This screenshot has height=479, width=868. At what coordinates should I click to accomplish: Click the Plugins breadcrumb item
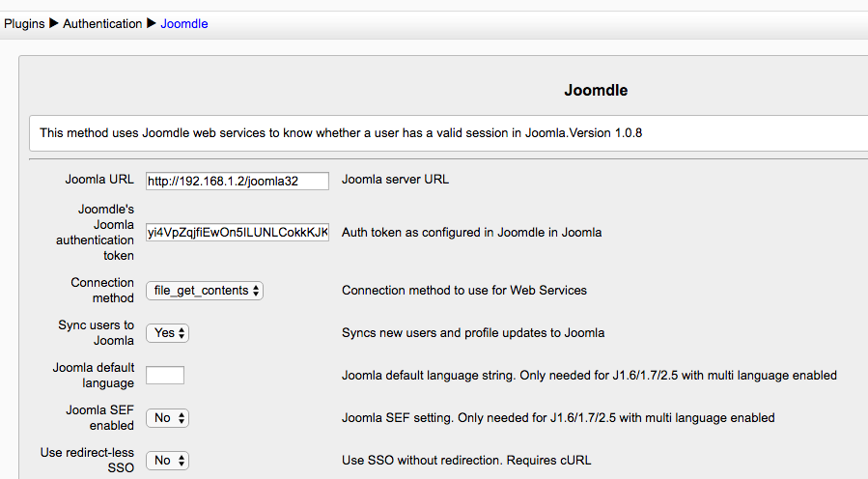[24, 23]
